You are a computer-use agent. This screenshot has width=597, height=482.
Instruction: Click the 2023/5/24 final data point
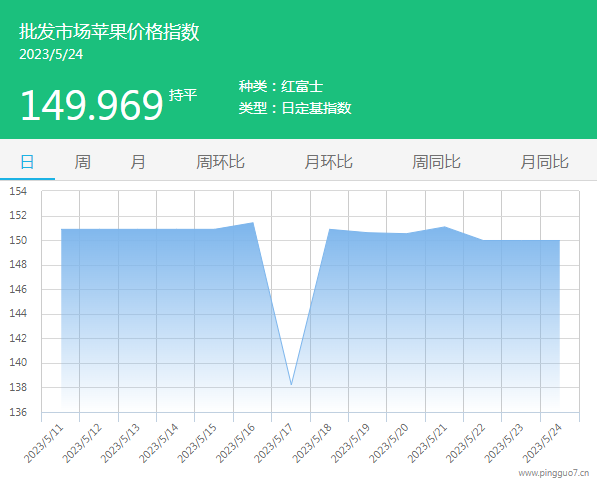559,240
